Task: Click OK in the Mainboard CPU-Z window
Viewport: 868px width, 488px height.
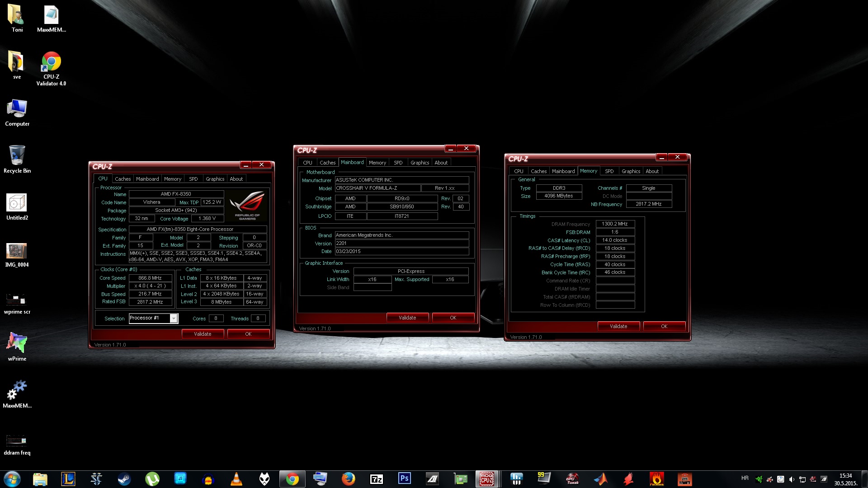Action: [x=453, y=318]
